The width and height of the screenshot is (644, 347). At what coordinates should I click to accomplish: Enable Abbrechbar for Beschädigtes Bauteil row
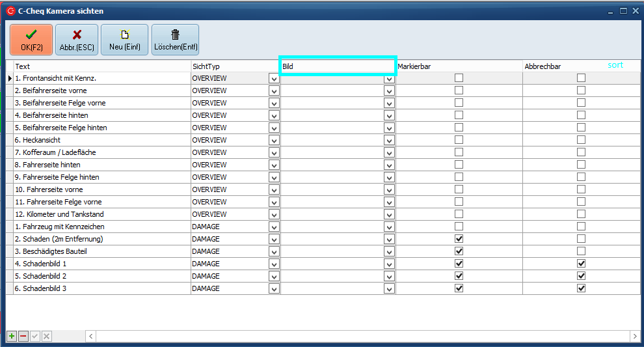(581, 251)
